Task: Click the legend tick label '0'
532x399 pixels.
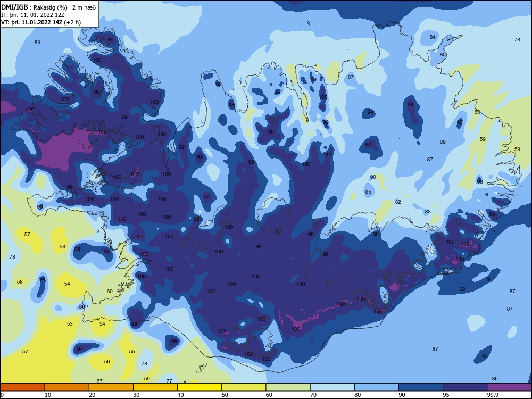Action: (x=2, y=395)
